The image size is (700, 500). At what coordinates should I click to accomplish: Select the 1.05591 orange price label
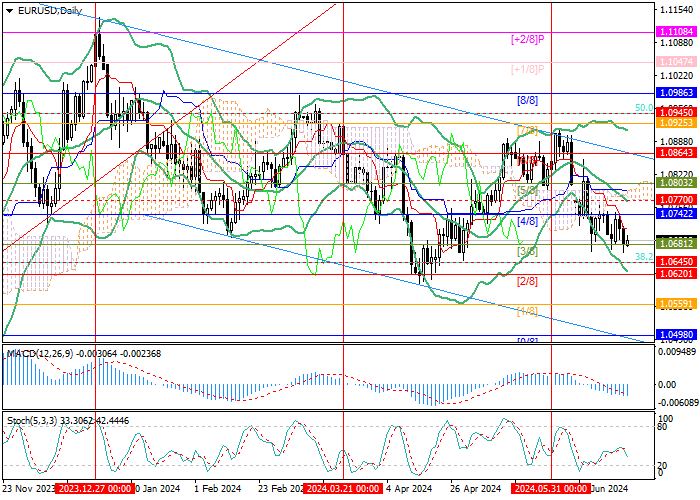coord(677,304)
